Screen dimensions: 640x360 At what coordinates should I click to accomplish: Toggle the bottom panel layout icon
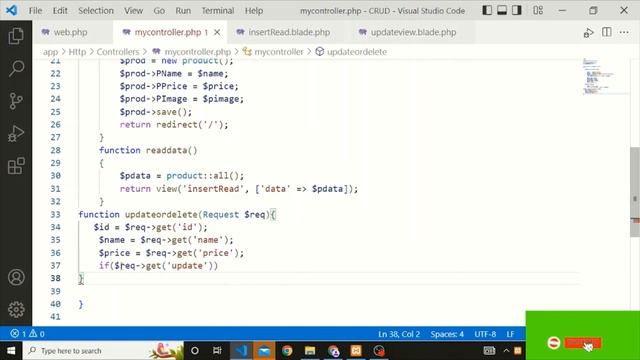502,10
